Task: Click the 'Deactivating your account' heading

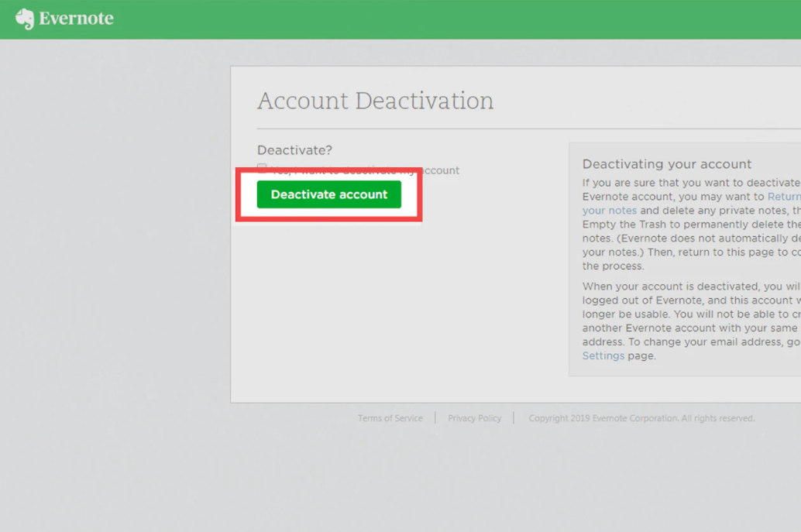Action: 667,164
